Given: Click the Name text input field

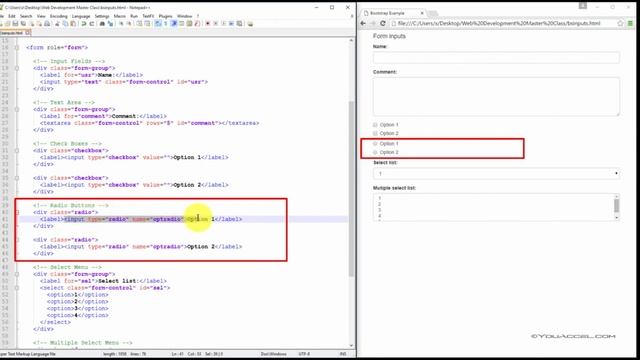Looking at the screenshot, I should 496,58.
